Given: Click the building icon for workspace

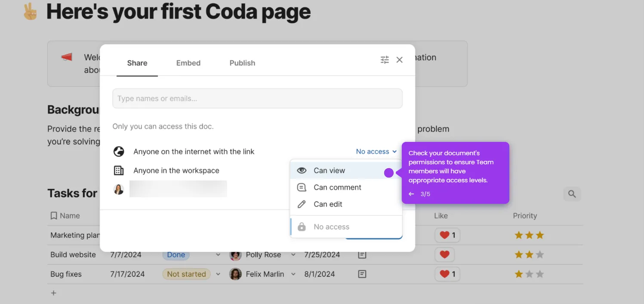Looking at the screenshot, I should point(119,170).
